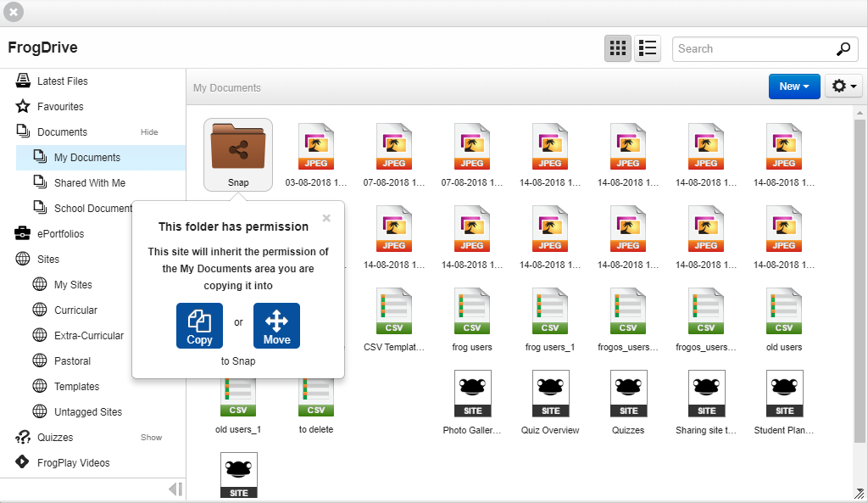Viewport: 868px width, 503px height.
Task: Click the file list scrollbar
Action: (860, 280)
